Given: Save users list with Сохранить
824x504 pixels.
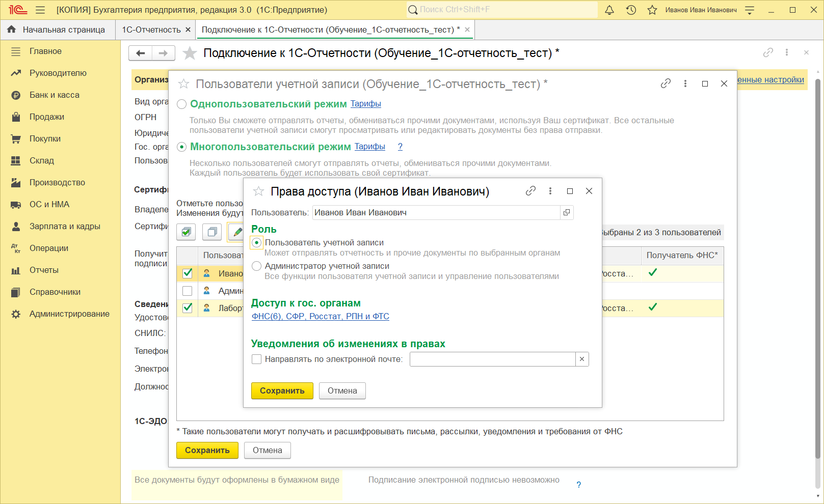Looking at the screenshot, I should tap(207, 451).
